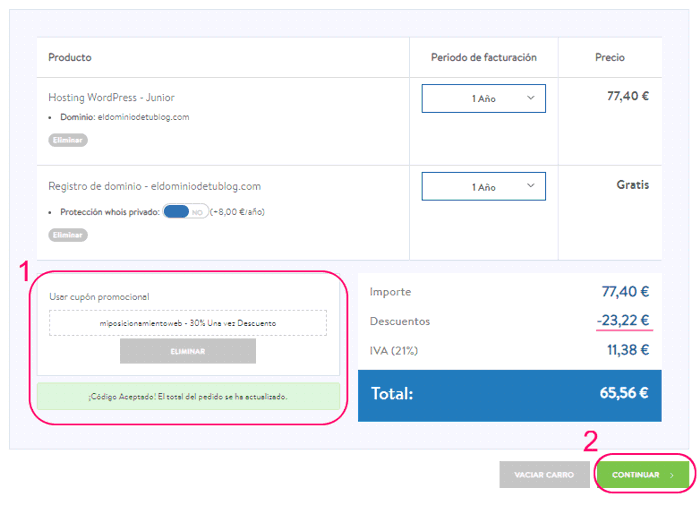Image resolution: width=700 pixels, height=506 pixels.
Task: Select the Registro de dominio product title
Action: pos(154,186)
